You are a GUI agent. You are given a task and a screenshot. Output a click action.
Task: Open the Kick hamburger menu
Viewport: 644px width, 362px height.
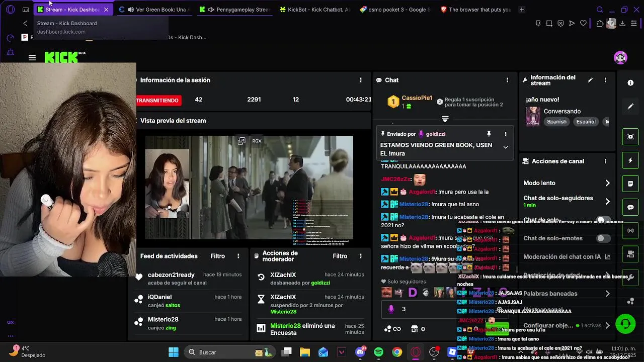[x=32, y=58]
